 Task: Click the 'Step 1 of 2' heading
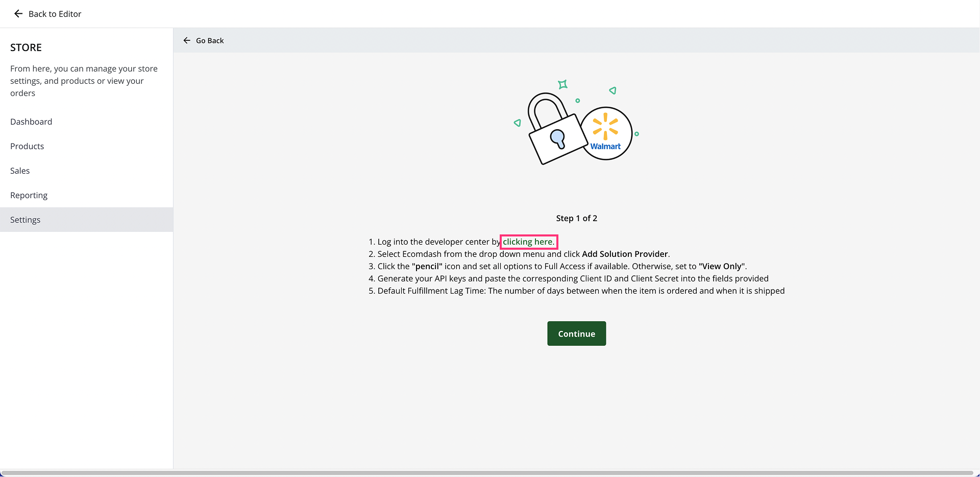pyautogui.click(x=577, y=218)
